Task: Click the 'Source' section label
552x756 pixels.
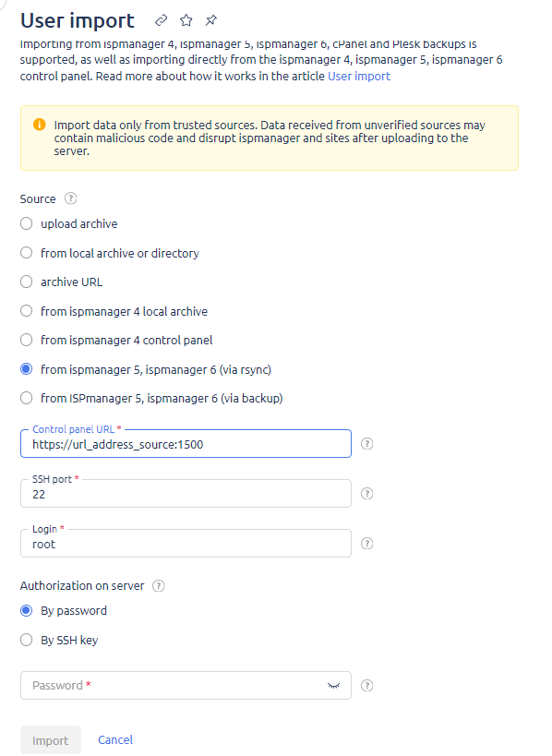Action: tap(38, 198)
